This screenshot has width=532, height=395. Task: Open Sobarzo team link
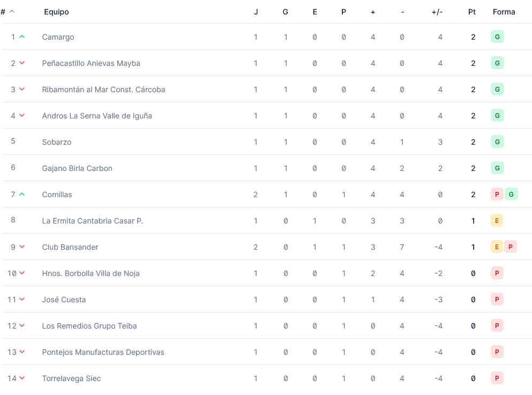click(x=57, y=142)
